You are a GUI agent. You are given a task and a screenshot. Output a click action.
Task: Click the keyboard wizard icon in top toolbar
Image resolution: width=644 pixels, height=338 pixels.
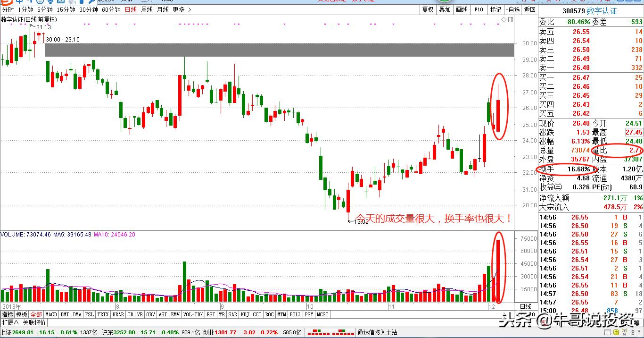point(60,3)
